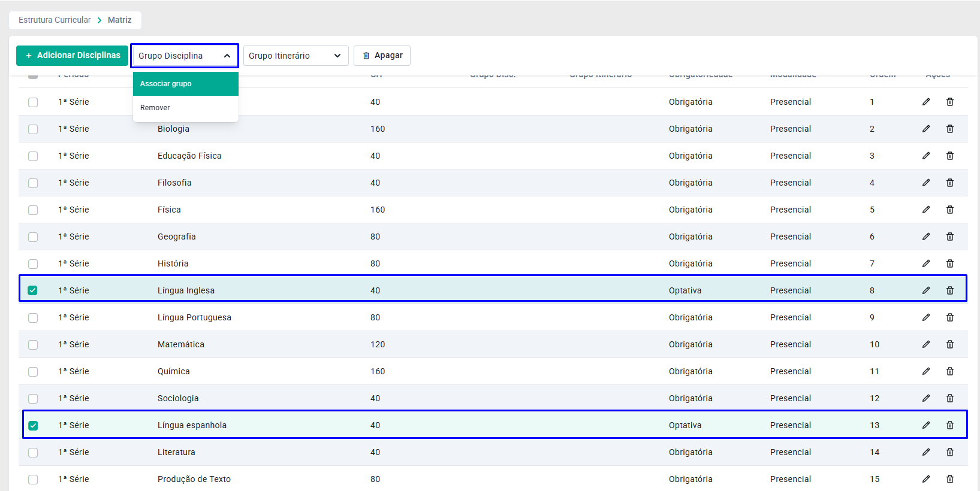Delete the Língua Portuguesa row
Image resolution: width=980 pixels, height=491 pixels.
pyautogui.click(x=950, y=317)
